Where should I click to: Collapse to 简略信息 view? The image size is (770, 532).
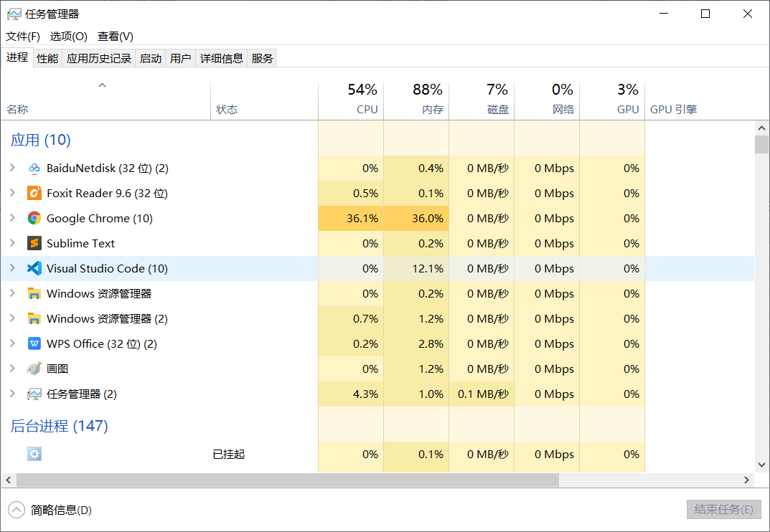pos(50,510)
